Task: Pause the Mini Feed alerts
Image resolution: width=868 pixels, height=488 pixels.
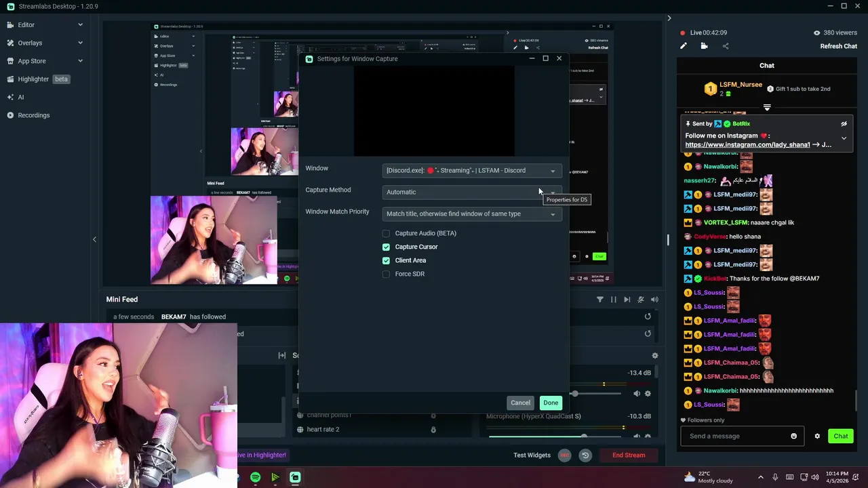Action: (x=614, y=300)
